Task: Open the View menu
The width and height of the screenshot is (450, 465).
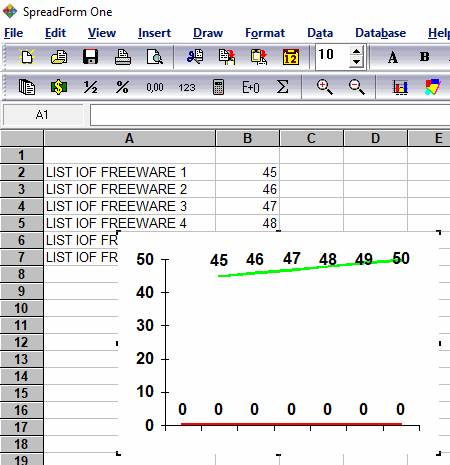Action: [x=102, y=33]
